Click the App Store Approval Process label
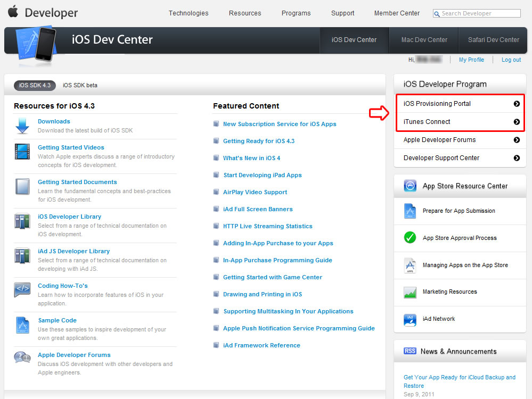 tap(460, 238)
